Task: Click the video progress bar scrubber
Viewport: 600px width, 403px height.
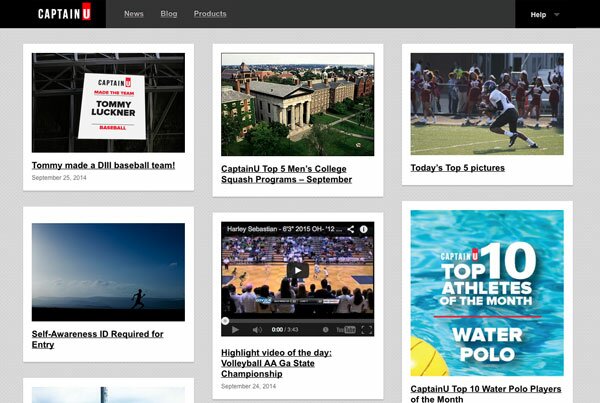Action: [x=225, y=321]
